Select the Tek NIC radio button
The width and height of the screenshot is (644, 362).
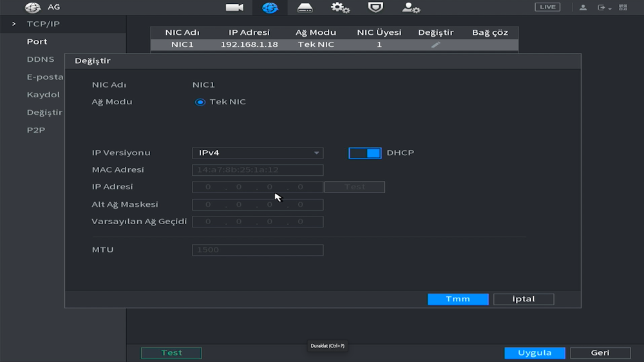coord(200,102)
